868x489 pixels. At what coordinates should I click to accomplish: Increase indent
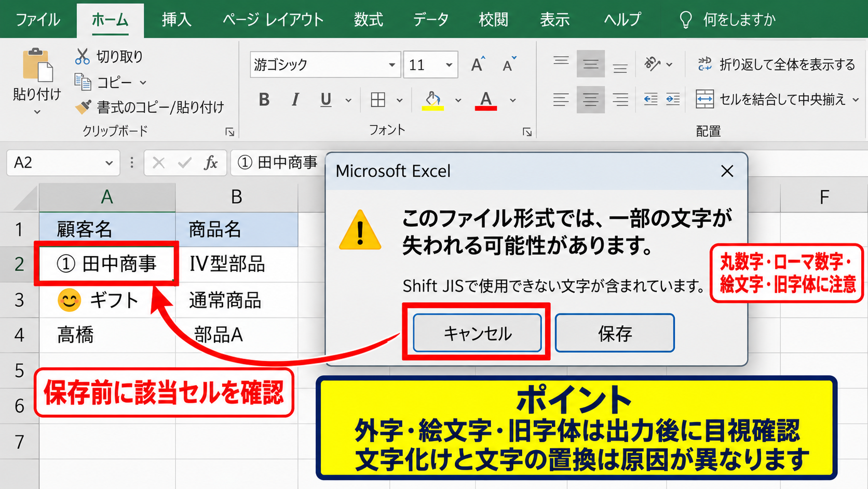click(673, 99)
